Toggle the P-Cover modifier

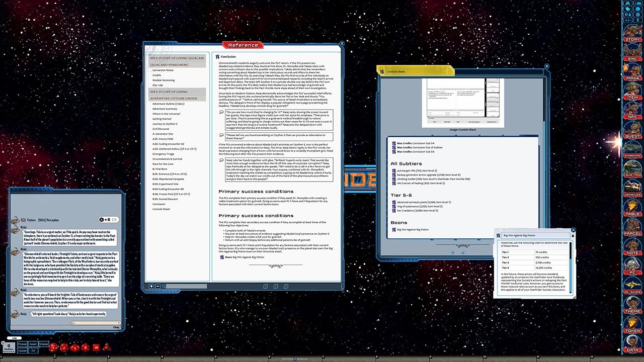point(22,345)
